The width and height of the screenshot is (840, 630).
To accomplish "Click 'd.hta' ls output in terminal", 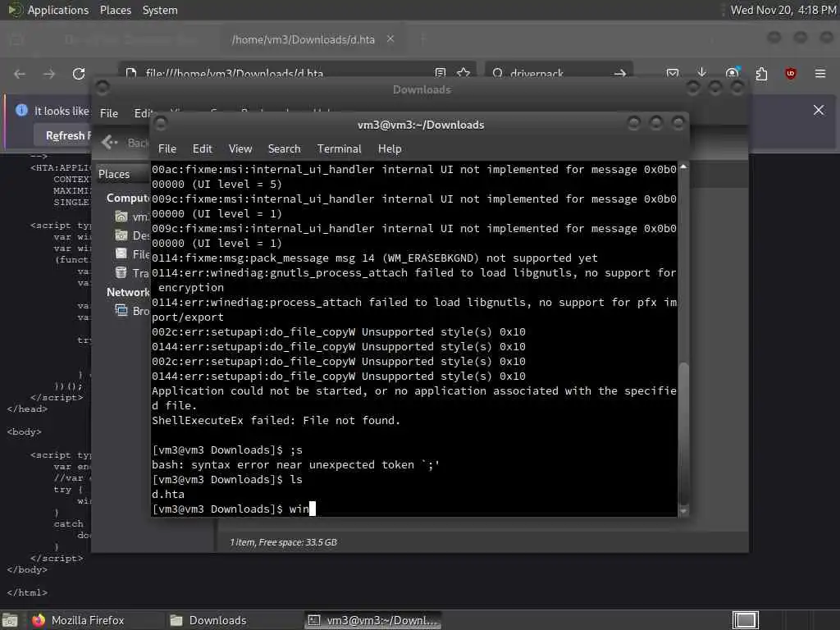I will click(168, 494).
